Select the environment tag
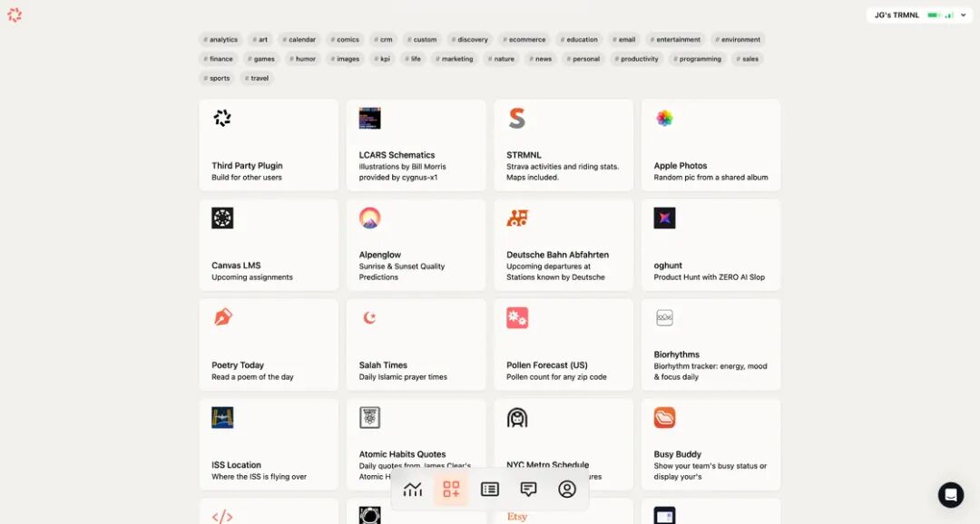Viewport: 980px width, 524px height. pyautogui.click(x=738, y=39)
